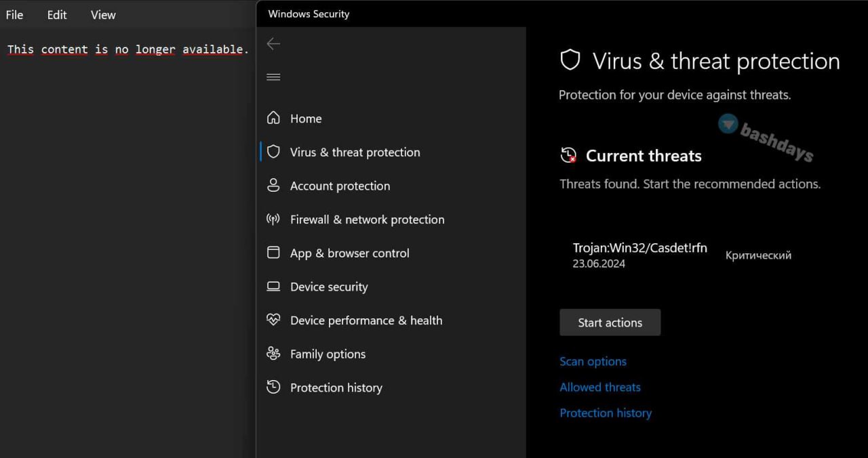This screenshot has height=458, width=868.
Task: Open Device security section
Action: click(x=329, y=287)
